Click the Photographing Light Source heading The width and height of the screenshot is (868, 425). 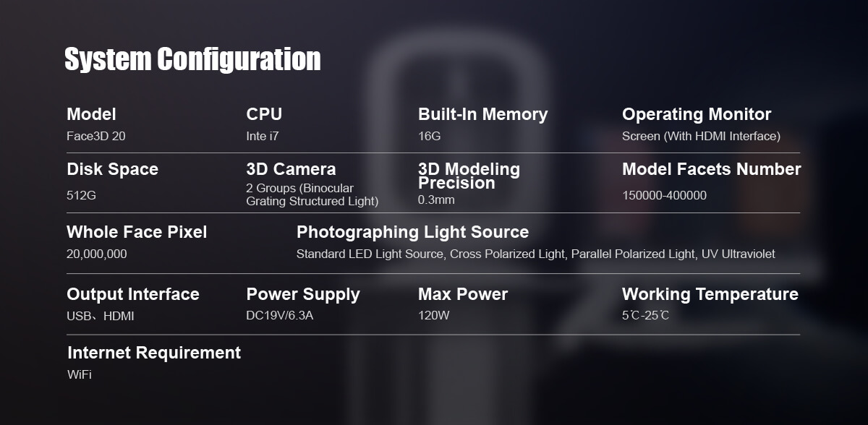pos(412,232)
